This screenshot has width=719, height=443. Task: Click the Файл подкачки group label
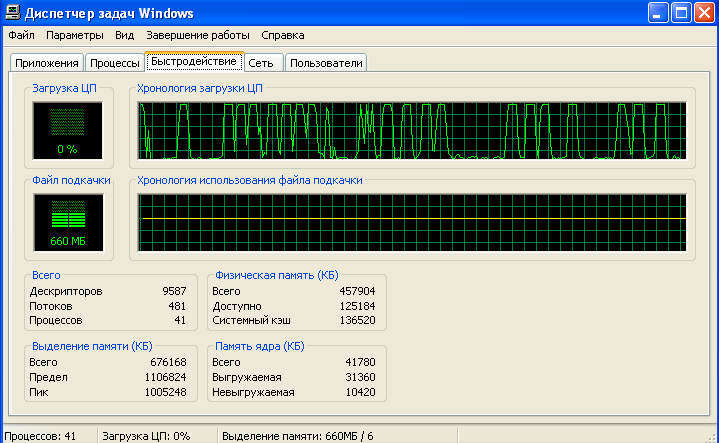coord(71,180)
